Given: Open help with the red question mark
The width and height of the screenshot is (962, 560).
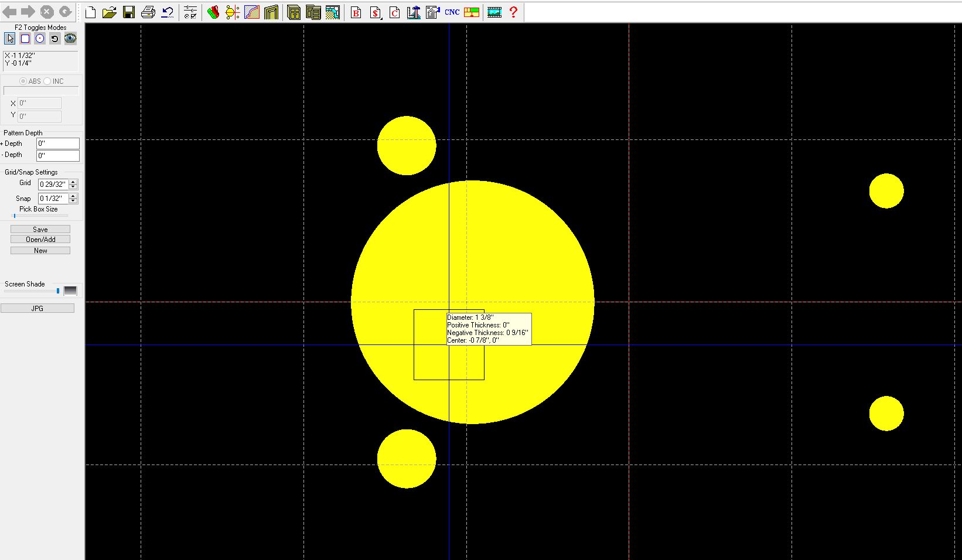Looking at the screenshot, I should [513, 12].
